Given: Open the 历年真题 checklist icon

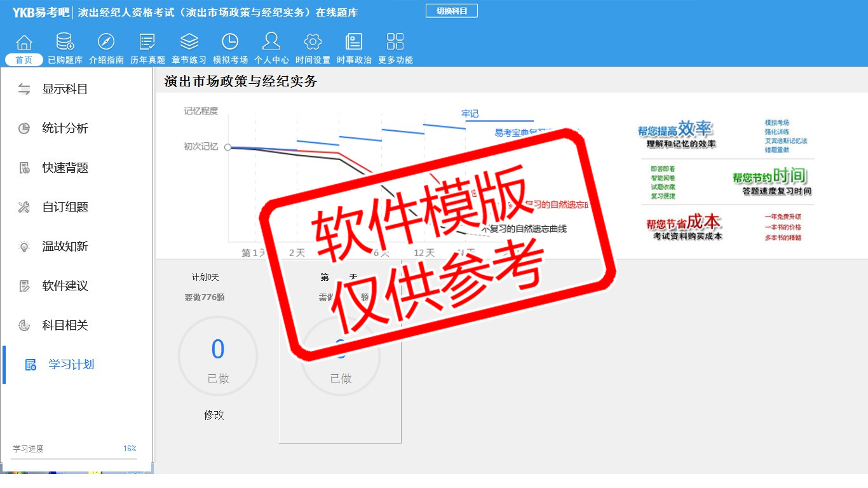Looking at the screenshot, I should point(147,42).
